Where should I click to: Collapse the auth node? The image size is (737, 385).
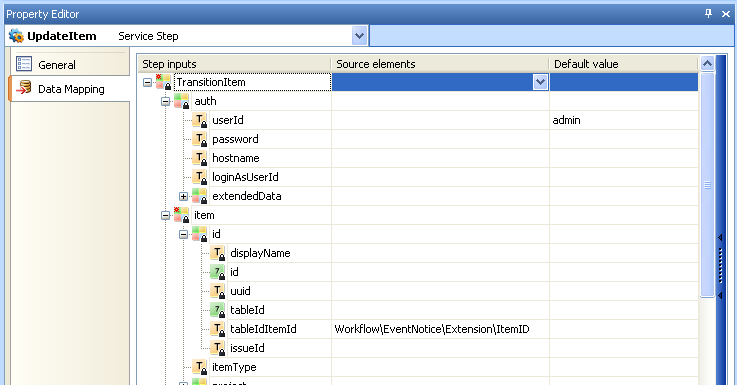(165, 102)
